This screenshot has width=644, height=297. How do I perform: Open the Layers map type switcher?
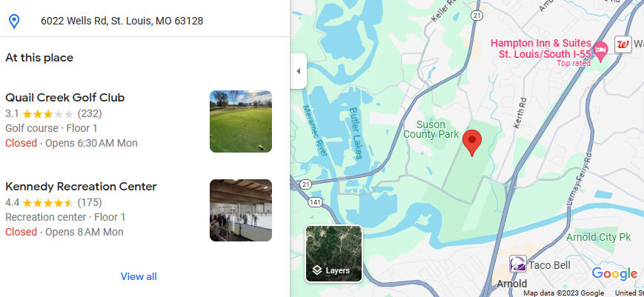click(334, 253)
